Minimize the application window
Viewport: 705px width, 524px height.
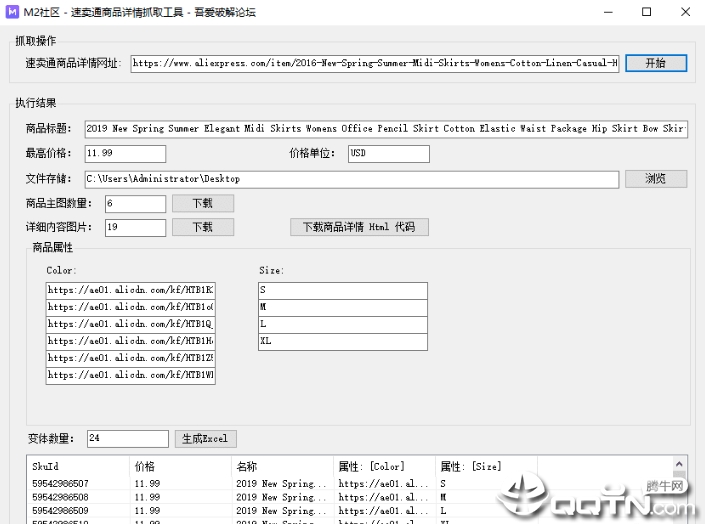608,12
